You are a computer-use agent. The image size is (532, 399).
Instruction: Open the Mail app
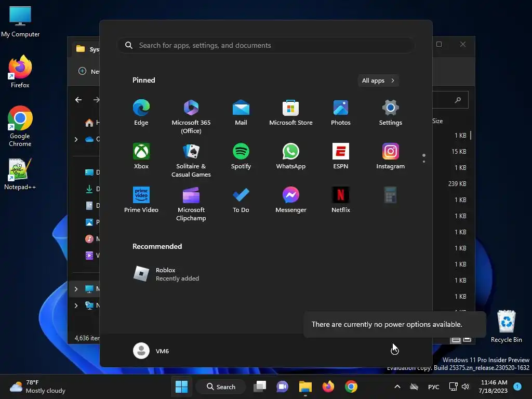pyautogui.click(x=241, y=113)
